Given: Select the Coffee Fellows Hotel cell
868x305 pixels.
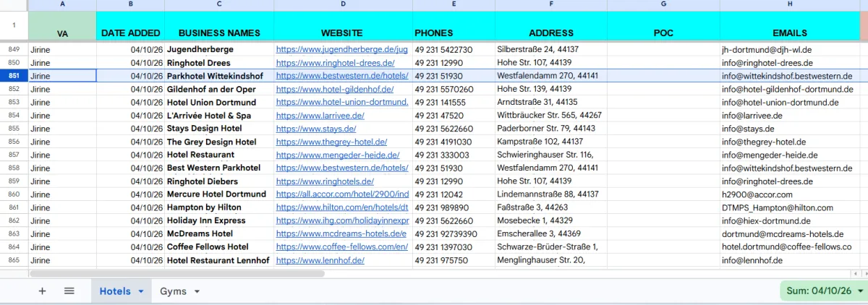Looking at the screenshot, I should (219, 247).
